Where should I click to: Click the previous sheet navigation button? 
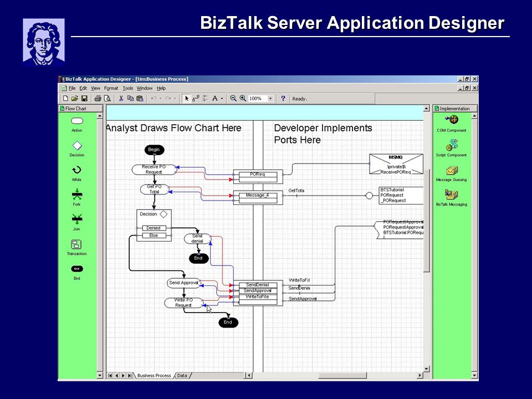click(x=117, y=376)
